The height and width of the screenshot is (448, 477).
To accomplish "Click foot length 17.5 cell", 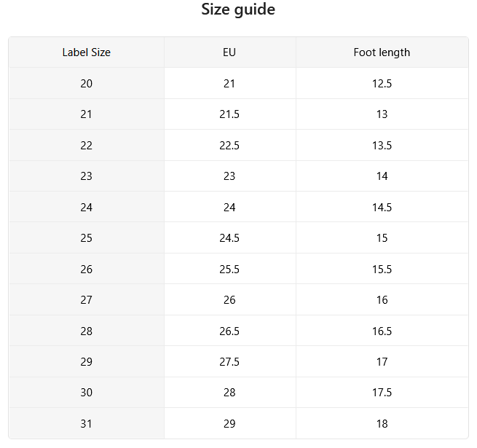I will coord(382,393).
